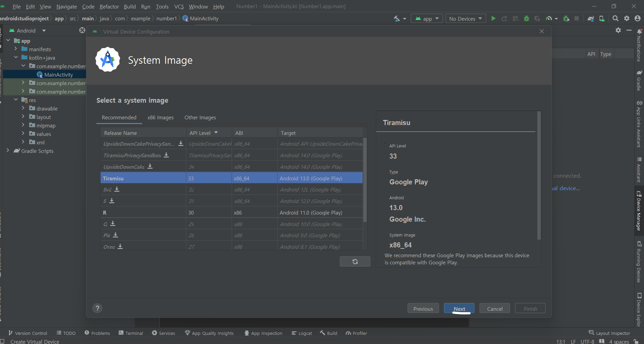
Task: Open Notifications tool window
Action: pyautogui.click(x=639, y=45)
